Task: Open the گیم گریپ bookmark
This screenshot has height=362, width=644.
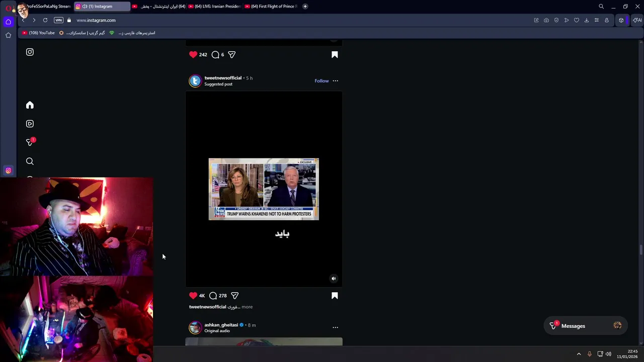Action: [x=82, y=33]
